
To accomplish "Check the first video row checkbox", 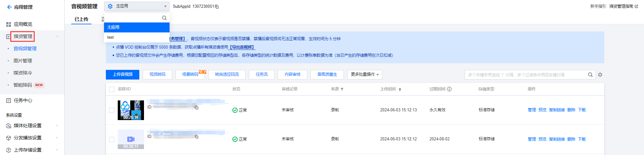I will 111,110.
